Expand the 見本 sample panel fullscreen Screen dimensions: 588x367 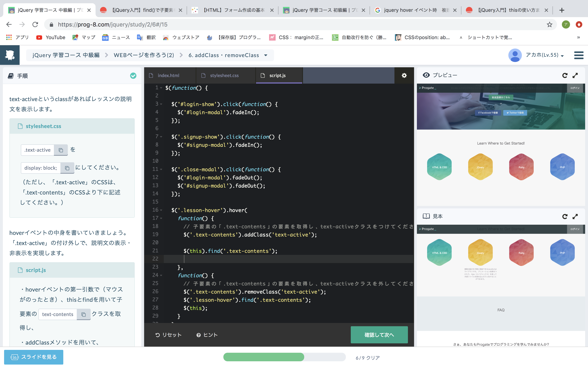coord(575,217)
